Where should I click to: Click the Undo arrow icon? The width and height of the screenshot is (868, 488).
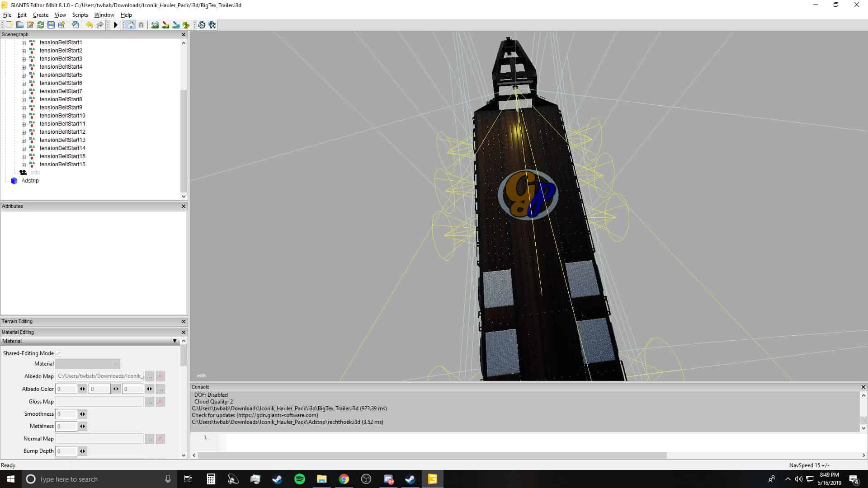[x=89, y=25]
